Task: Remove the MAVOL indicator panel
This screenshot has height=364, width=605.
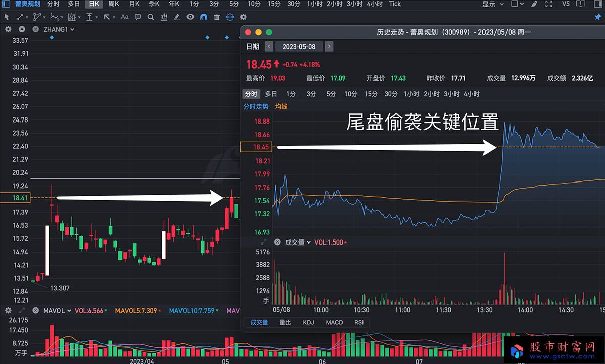Action: 36,311
